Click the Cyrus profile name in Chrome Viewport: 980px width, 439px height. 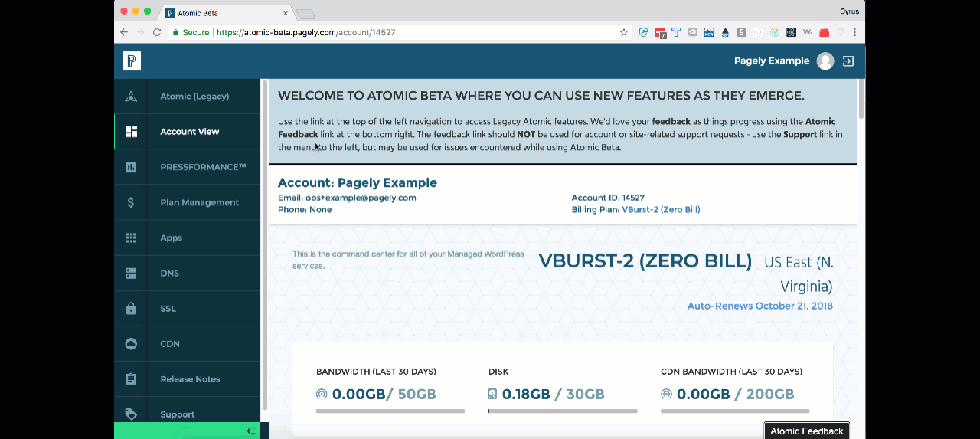(849, 11)
